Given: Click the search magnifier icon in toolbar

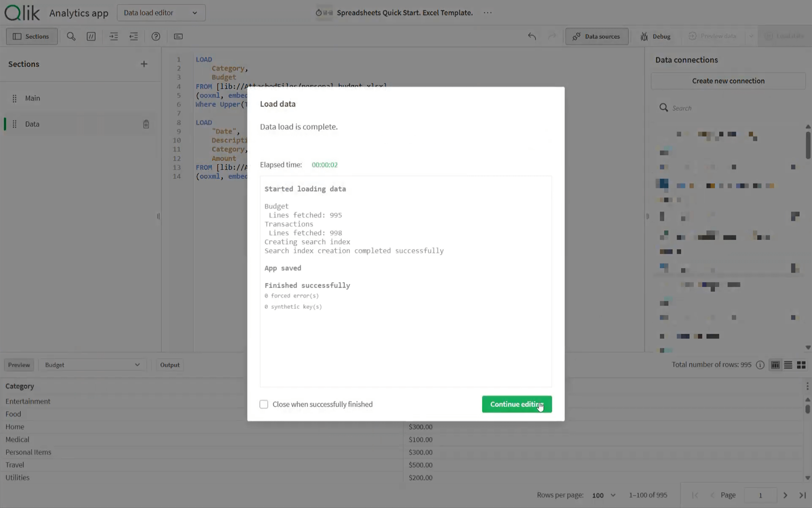Looking at the screenshot, I should click(71, 36).
